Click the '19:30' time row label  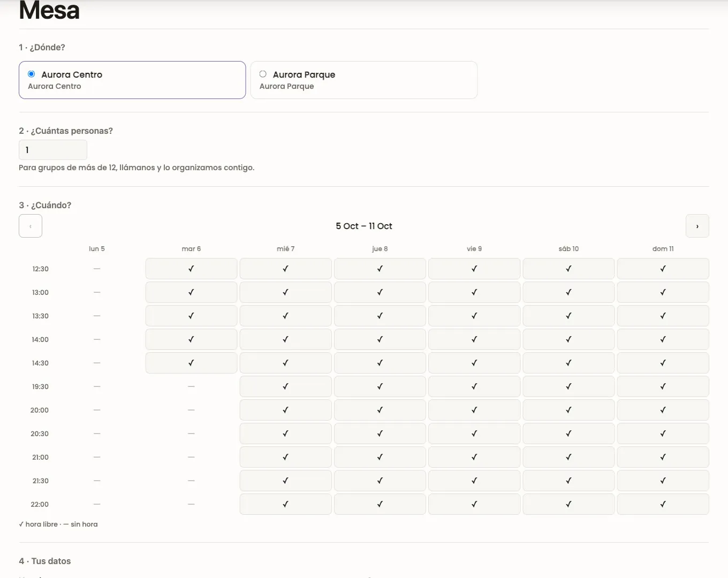tap(40, 386)
